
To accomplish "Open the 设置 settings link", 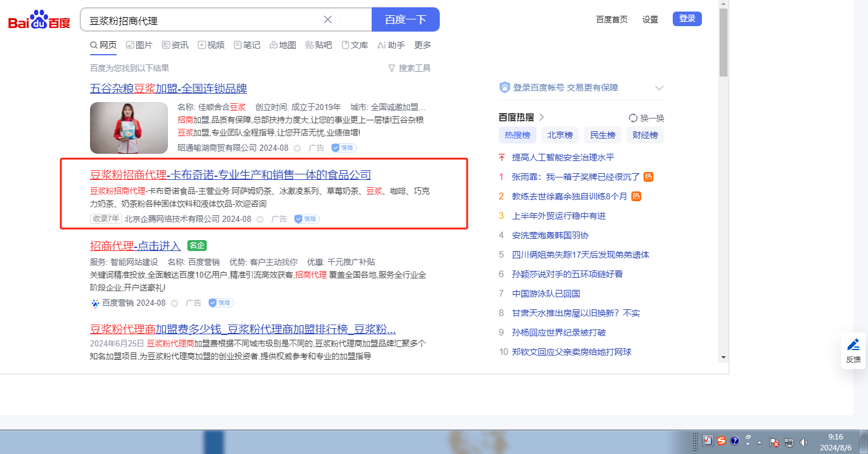I will coord(650,19).
